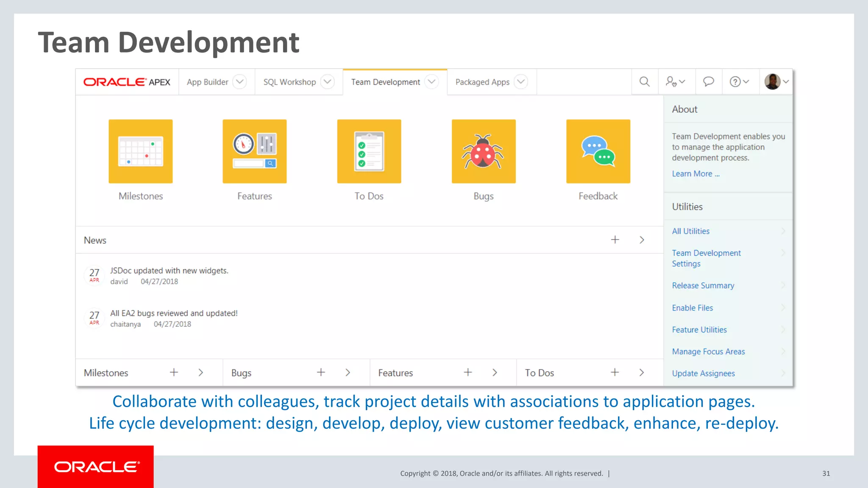
Task: Open the To Dos checklist tile
Action: tap(369, 151)
